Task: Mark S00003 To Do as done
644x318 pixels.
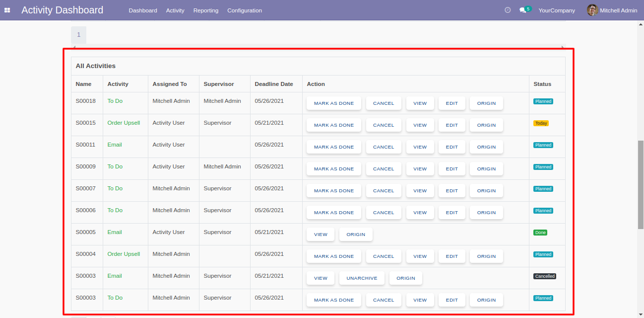Action: point(334,300)
